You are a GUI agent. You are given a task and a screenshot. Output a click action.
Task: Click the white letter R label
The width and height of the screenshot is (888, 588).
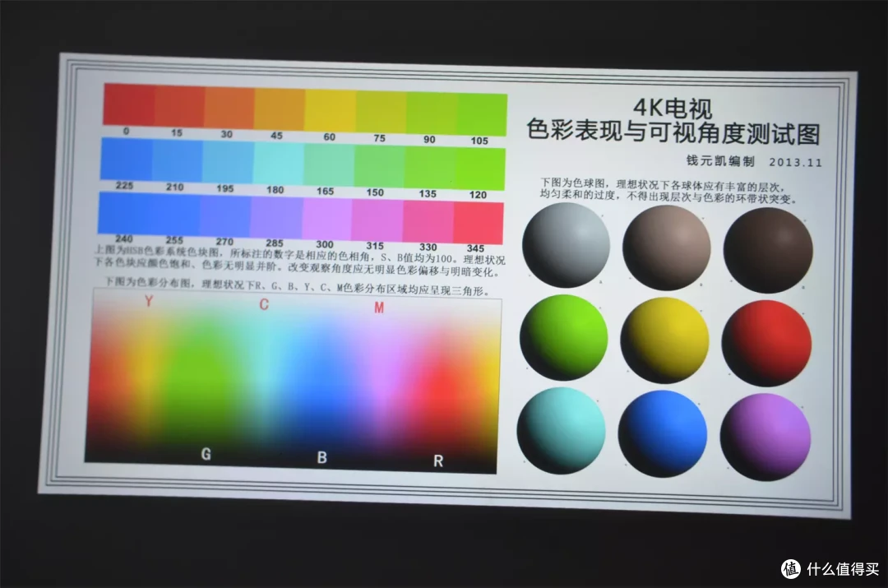click(x=437, y=461)
